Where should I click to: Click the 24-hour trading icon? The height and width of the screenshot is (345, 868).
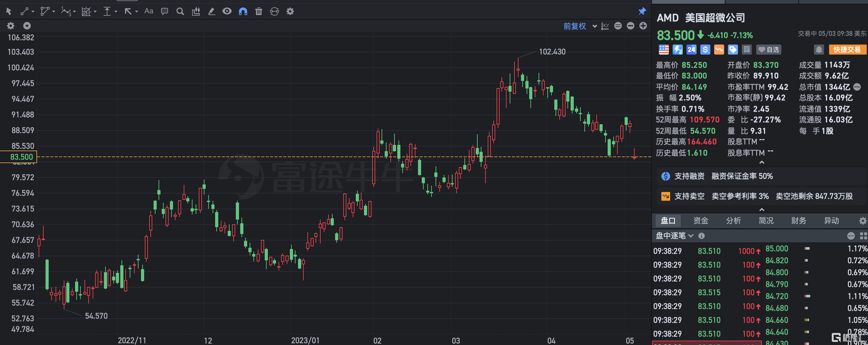692,50
